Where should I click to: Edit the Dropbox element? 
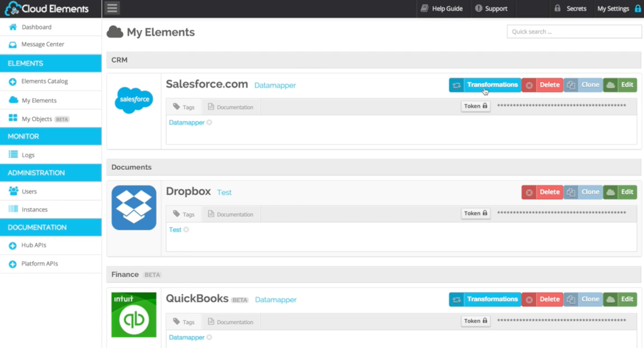point(620,192)
